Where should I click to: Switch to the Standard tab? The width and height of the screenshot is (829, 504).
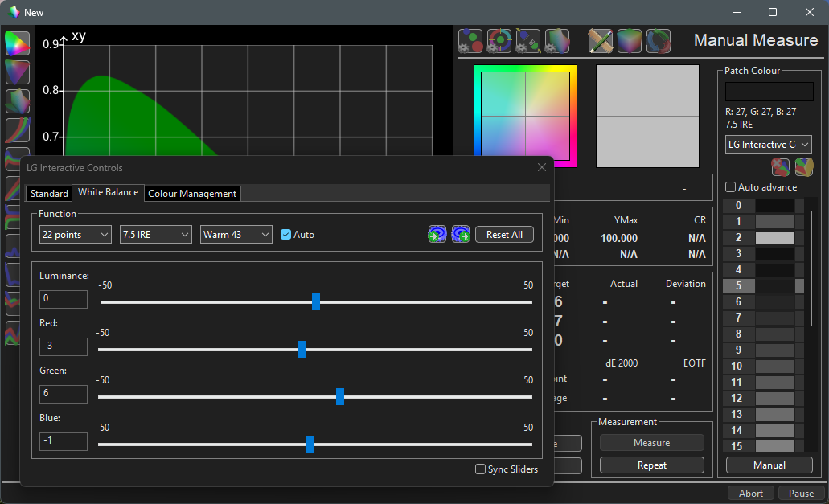coord(49,194)
